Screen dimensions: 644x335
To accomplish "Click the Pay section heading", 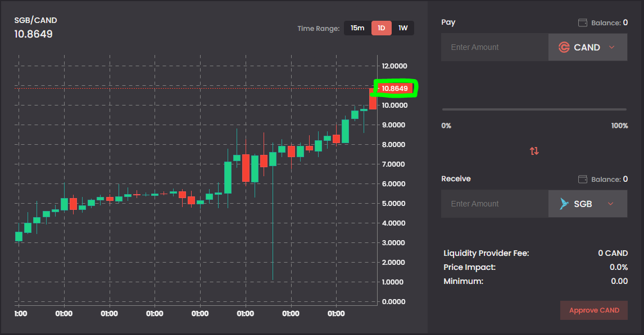I will [x=448, y=22].
